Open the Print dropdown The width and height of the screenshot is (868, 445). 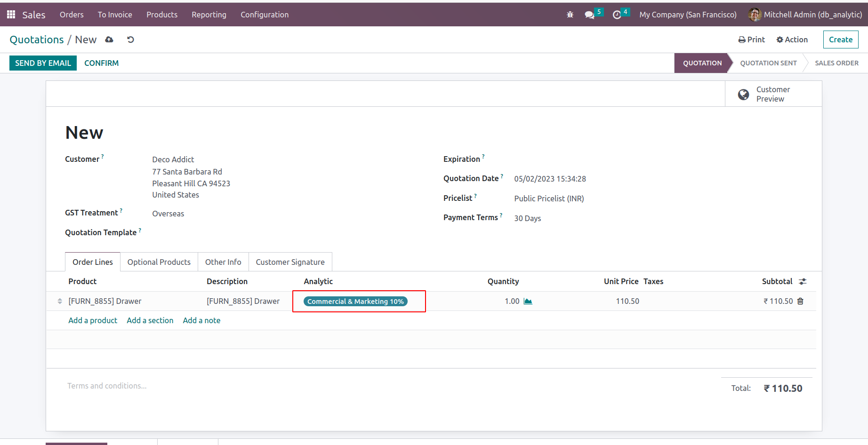click(x=752, y=40)
